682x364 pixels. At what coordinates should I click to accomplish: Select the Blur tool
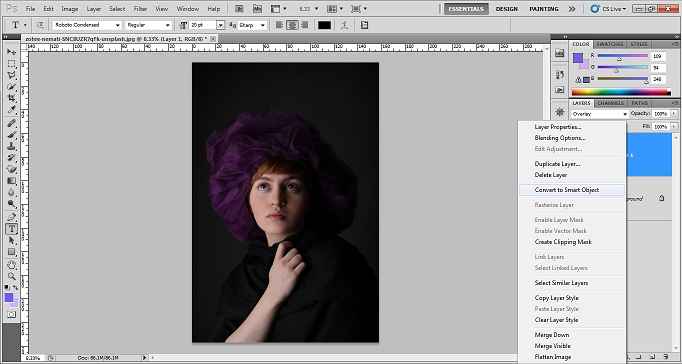click(11, 193)
